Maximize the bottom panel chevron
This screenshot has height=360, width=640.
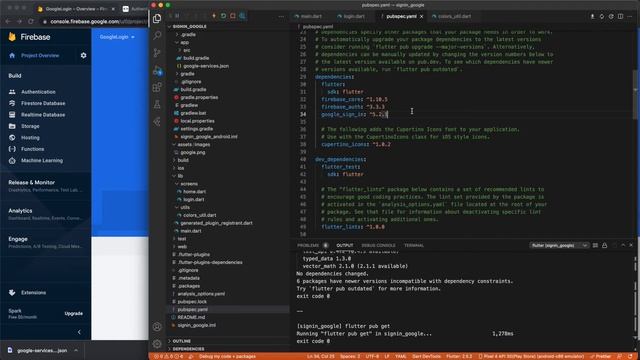point(623,245)
